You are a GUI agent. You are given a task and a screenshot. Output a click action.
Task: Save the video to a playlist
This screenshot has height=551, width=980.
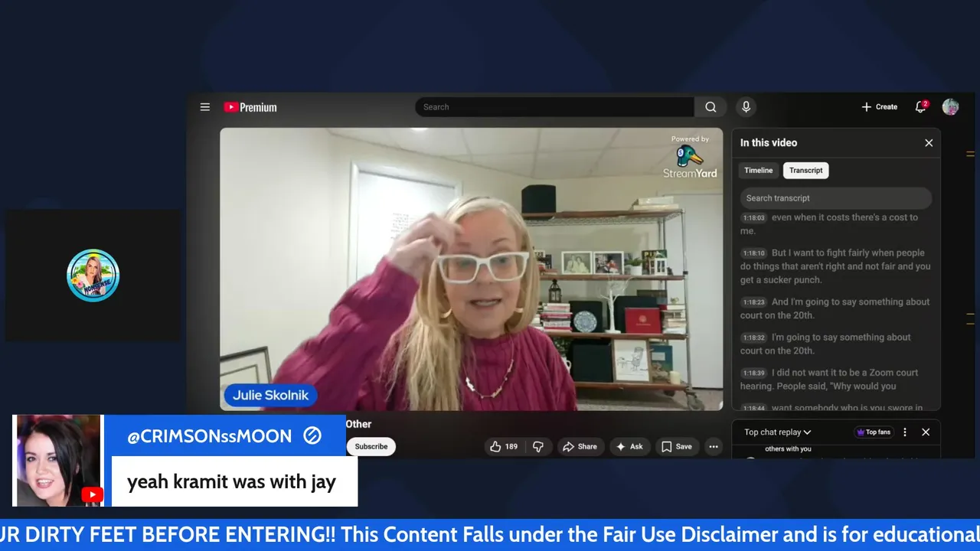pos(677,447)
